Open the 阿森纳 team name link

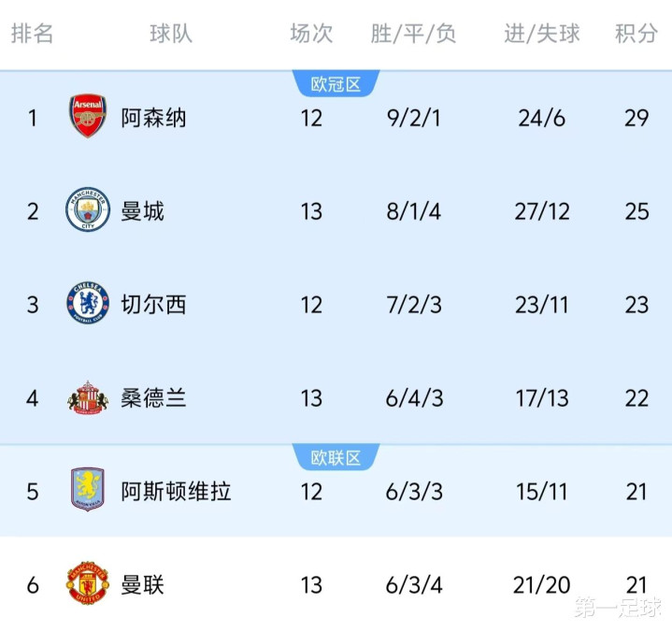click(154, 118)
